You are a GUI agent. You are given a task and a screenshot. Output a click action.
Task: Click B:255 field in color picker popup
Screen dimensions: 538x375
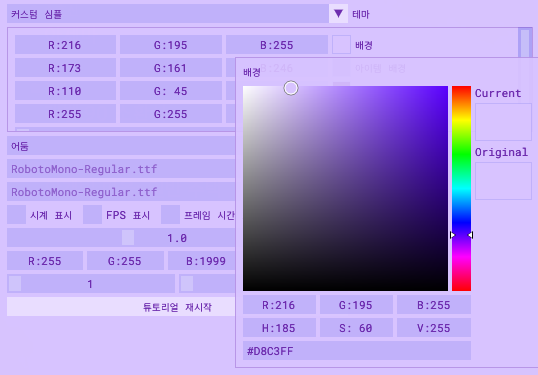pyautogui.click(x=434, y=305)
